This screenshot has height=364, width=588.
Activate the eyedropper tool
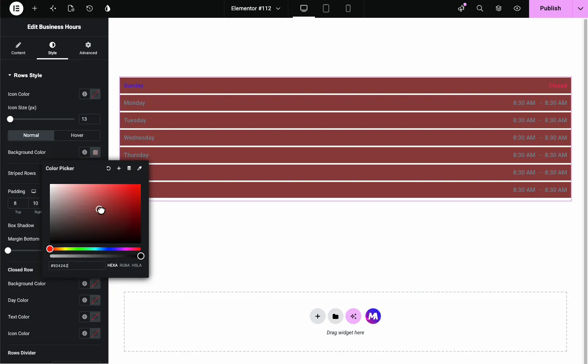click(139, 168)
